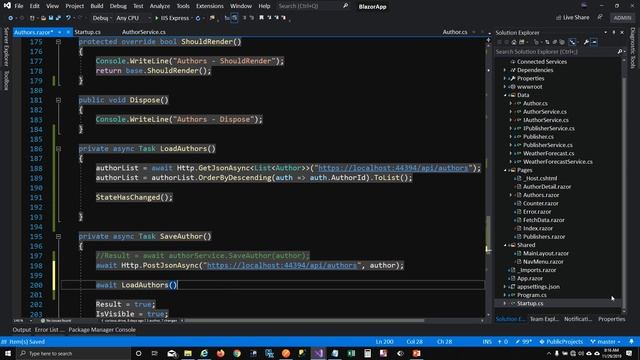Collapse the ShouldRender method on line 175
This screenshot has height=360, width=640.
click(58, 42)
